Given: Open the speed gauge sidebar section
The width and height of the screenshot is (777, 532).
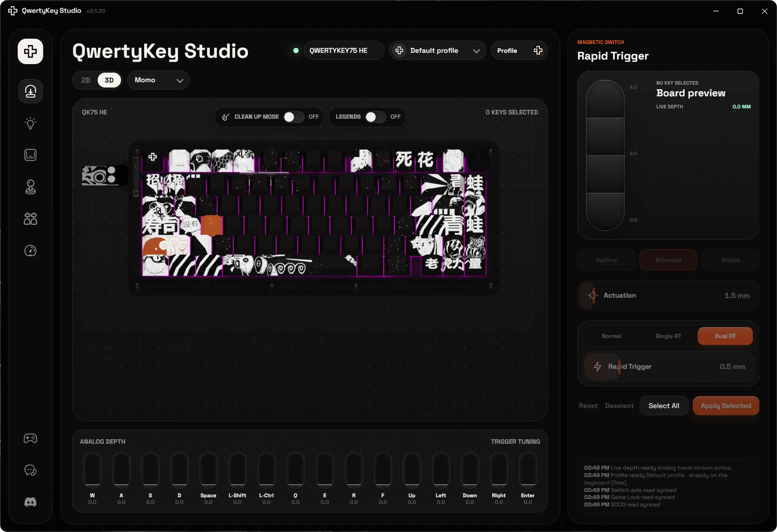Looking at the screenshot, I should (30, 250).
